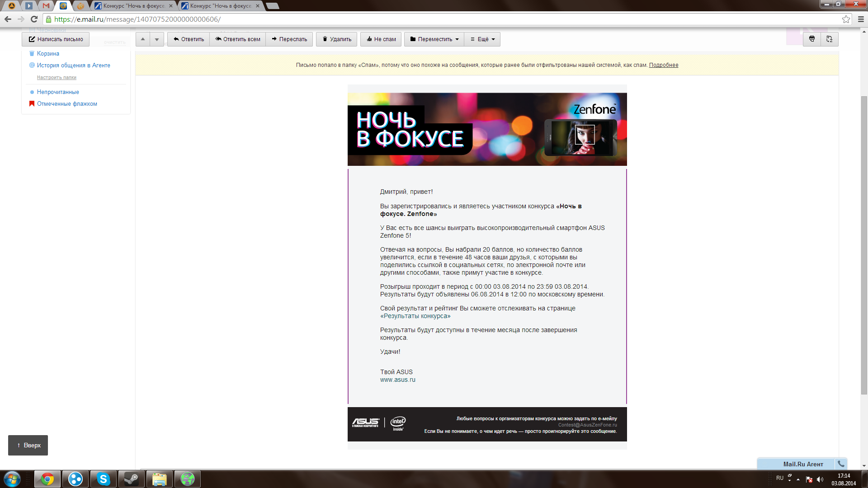Click the phone icon in Mail.Ru Агент bar
This screenshot has width=868, height=488.
point(841,464)
